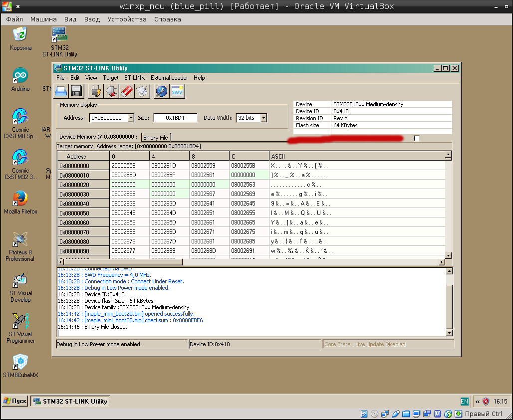The width and height of the screenshot is (513, 420).
Task: Click the VirtualBox hard disk status icon
Action: click(364, 414)
